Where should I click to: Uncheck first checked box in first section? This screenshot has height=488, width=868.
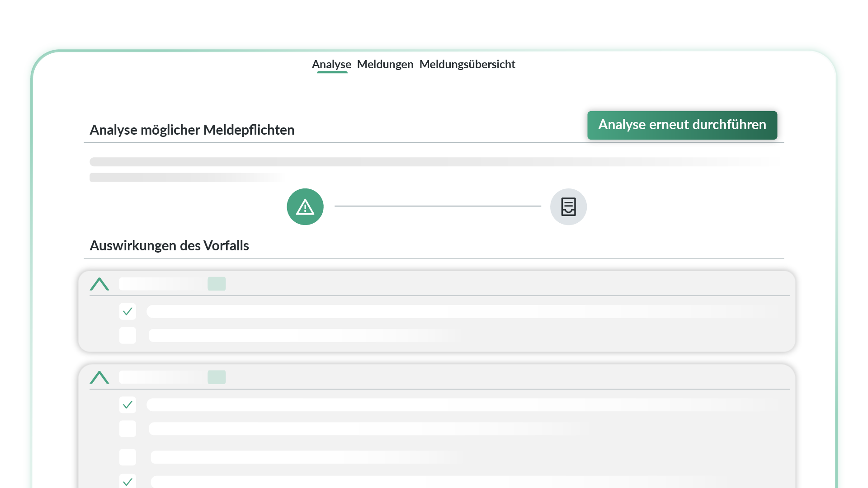pyautogui.click(x=127, y=311)
